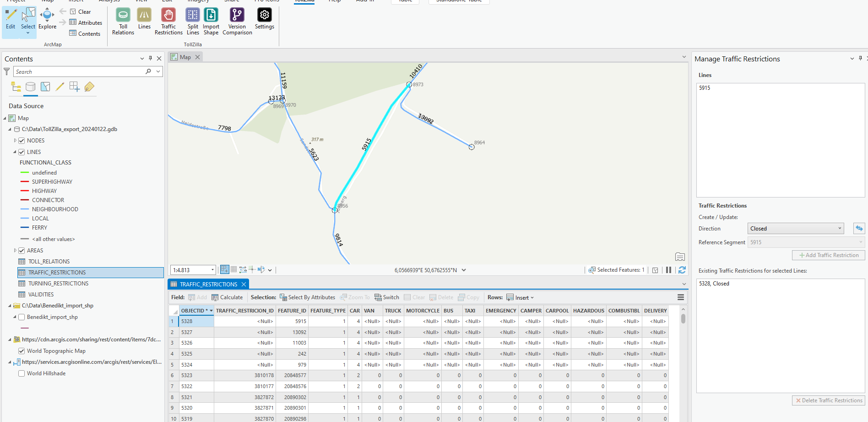Viewport: 868px width, 422px height.
Task: Enable the Benedikt_import_shp layer checkbox
Action: point(22,317)
